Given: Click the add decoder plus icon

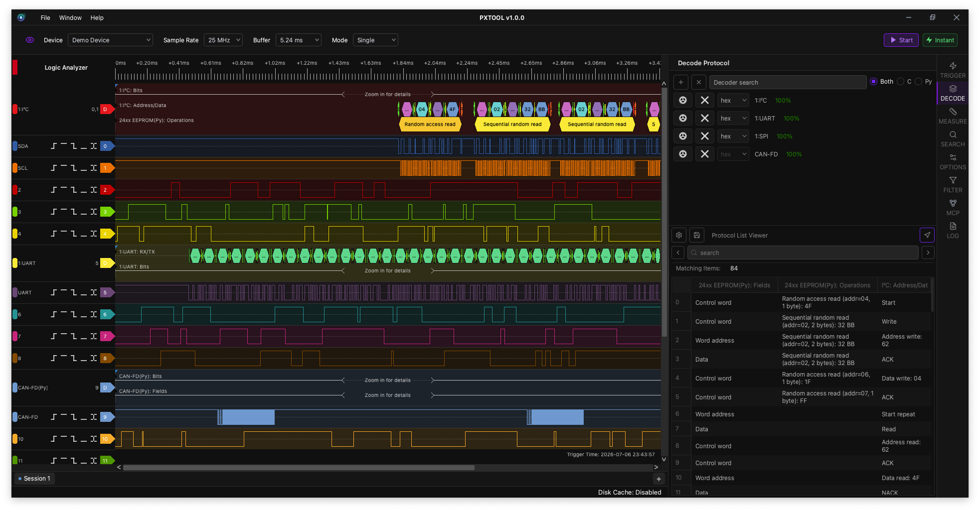Looking at the screenshot, I should point(681,82).
